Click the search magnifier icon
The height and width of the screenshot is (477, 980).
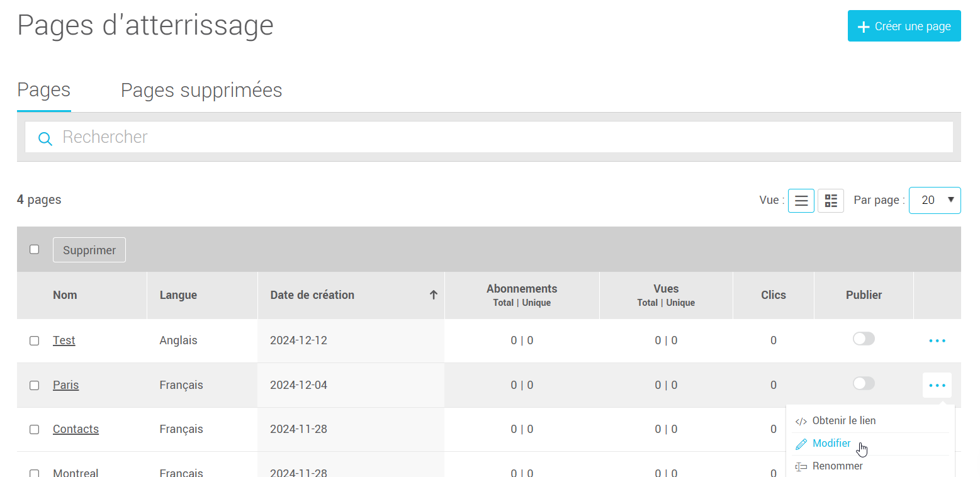click(45, 138)
